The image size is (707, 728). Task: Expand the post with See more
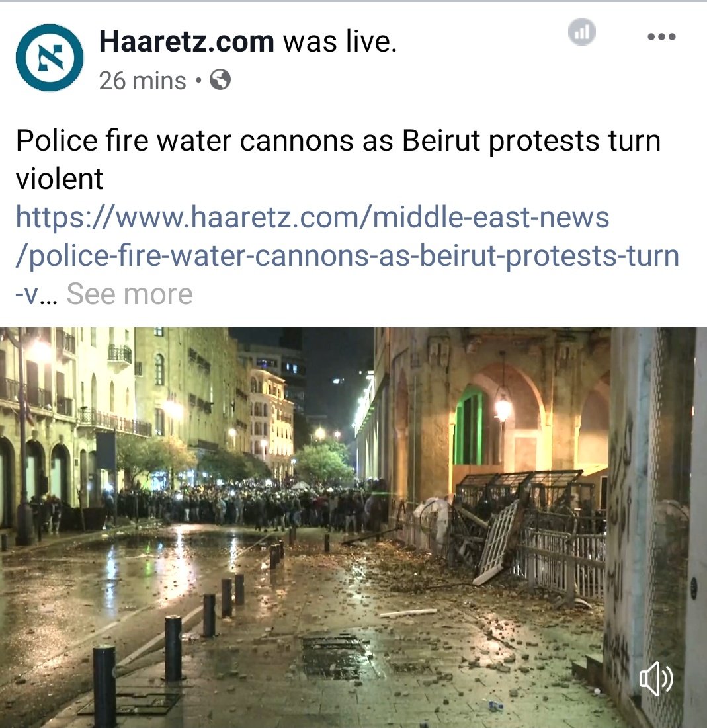click(x=130, y=294)
